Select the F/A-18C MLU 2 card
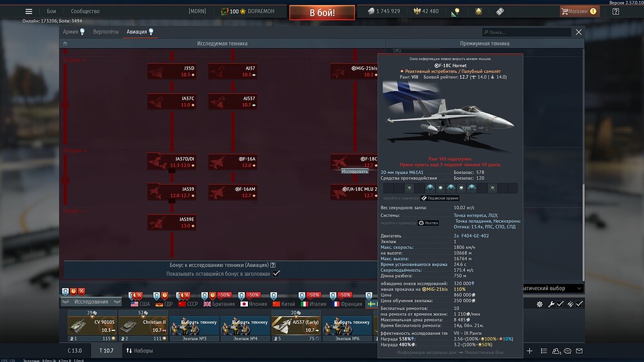This screenshot has width=644, height=362. 354,193
